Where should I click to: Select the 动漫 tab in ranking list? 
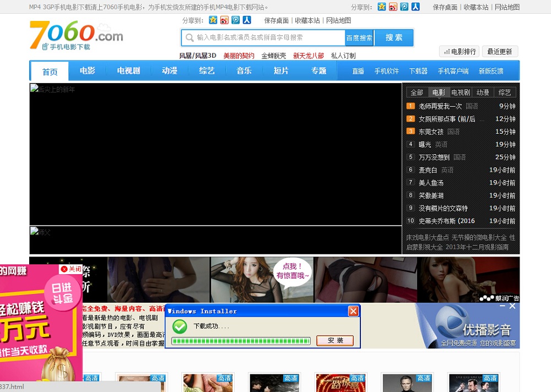483,92
